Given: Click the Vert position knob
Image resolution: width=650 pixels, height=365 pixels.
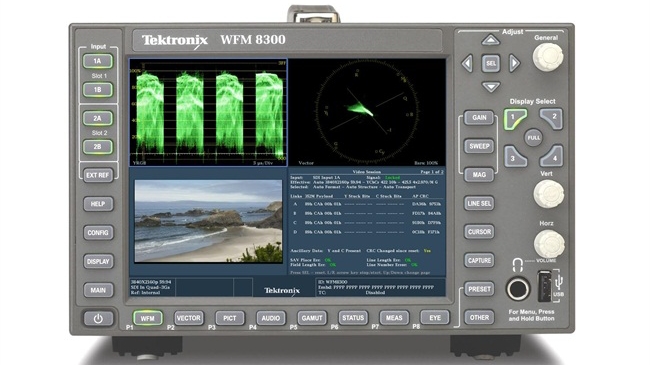Looking at the screenshot, I should (548, 194).
